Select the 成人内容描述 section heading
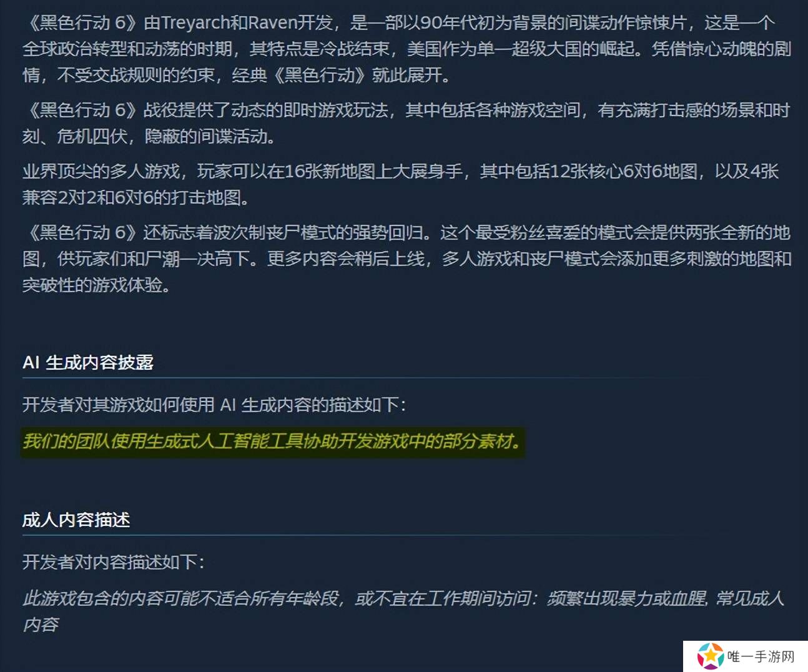The height and width of the screenshot is (672, 808). click(x=76, y=520)
